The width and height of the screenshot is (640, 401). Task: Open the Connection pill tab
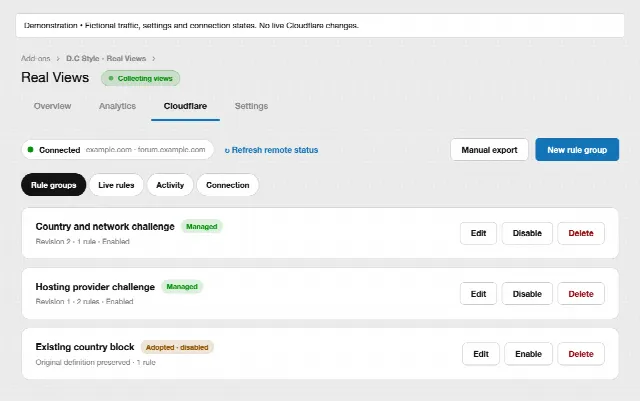tap(227, 185)
